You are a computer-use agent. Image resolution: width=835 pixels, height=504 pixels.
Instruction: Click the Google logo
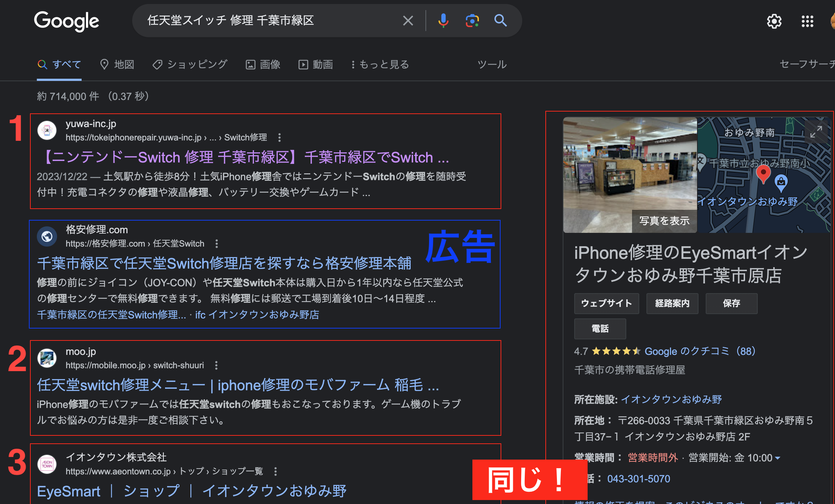[x=66, y=21]
